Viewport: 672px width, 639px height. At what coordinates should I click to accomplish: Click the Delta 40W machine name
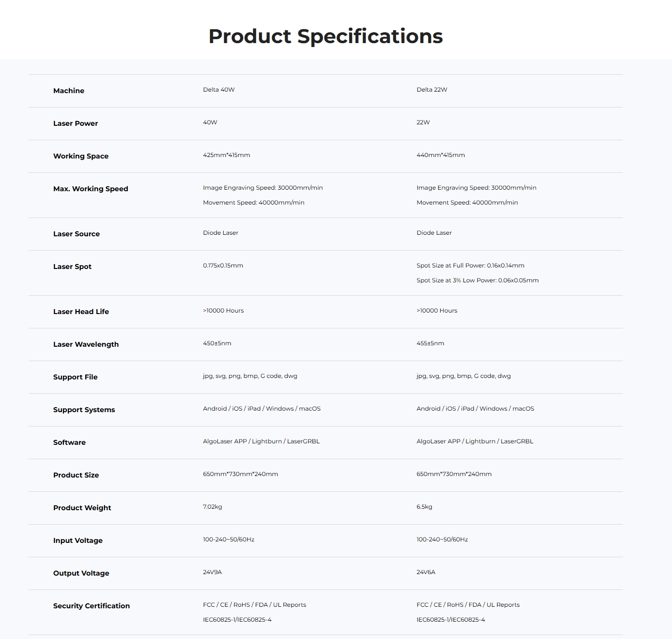[219, 90]
